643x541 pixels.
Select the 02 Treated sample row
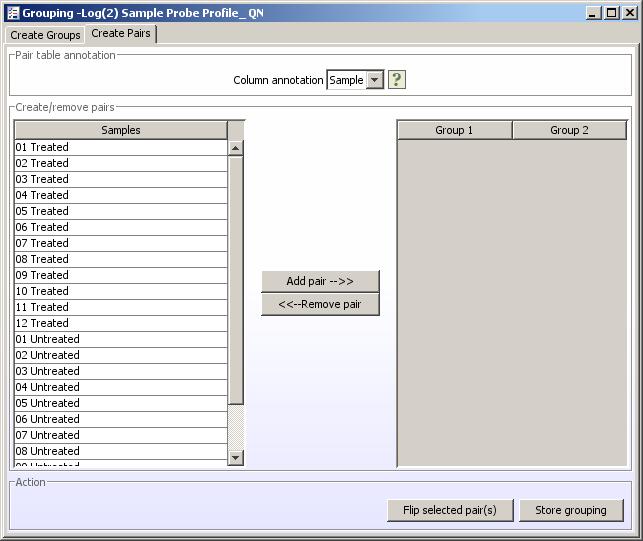coord(121,163)
